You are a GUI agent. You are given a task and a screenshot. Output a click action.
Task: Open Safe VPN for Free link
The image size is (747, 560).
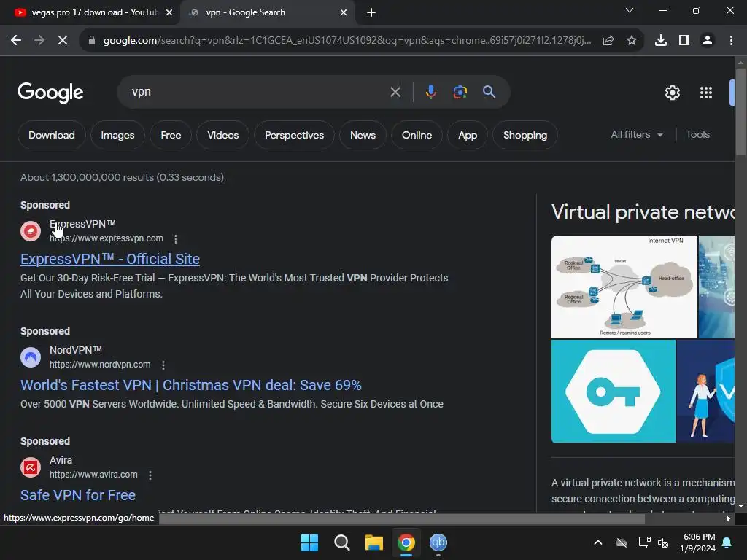(78, 495)
